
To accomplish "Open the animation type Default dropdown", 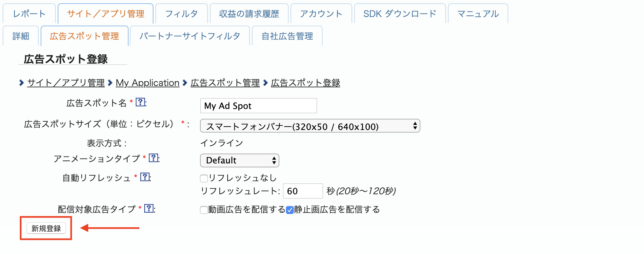I will pyautogui.click(x=239, y=160).
